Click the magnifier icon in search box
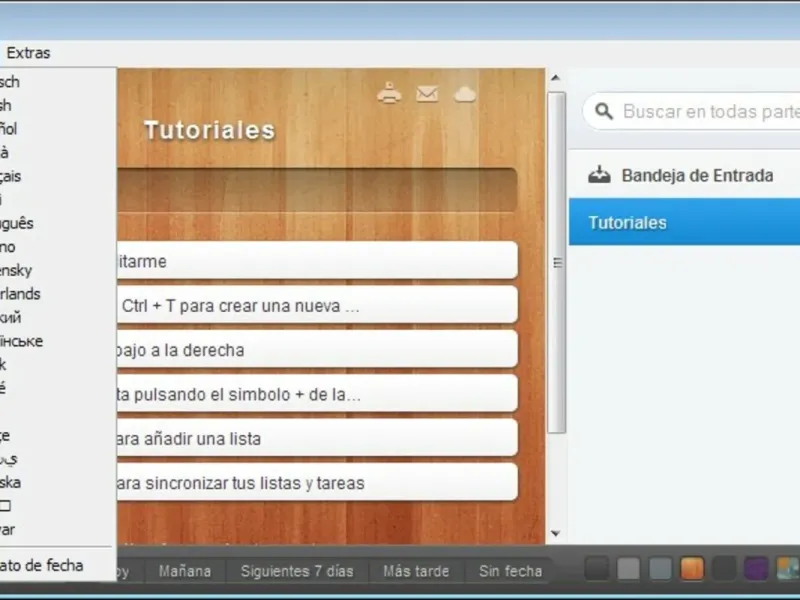 pos(604,111)
